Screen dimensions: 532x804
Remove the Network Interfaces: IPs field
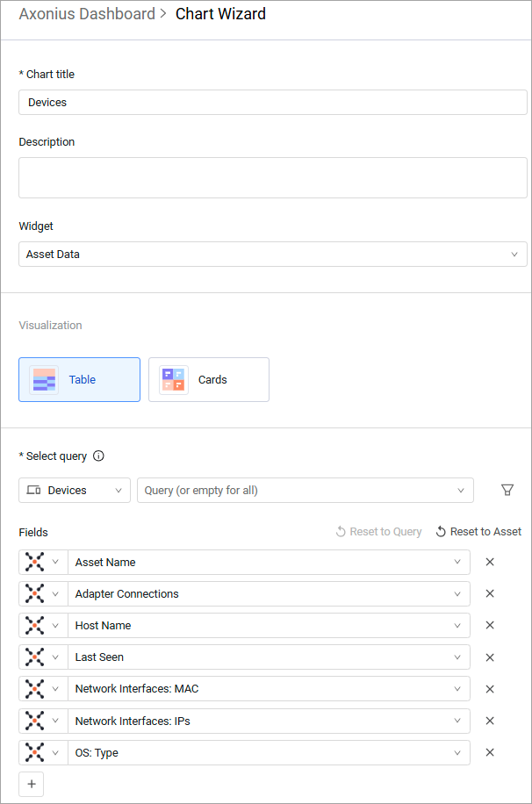(x=490, y=721)
